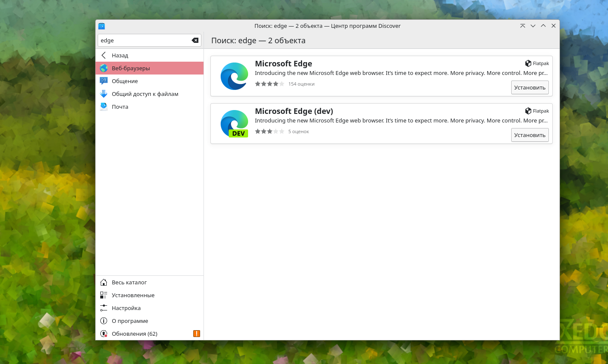Open the Microsoft Edge (dev) title

click(x=294, y=111)
